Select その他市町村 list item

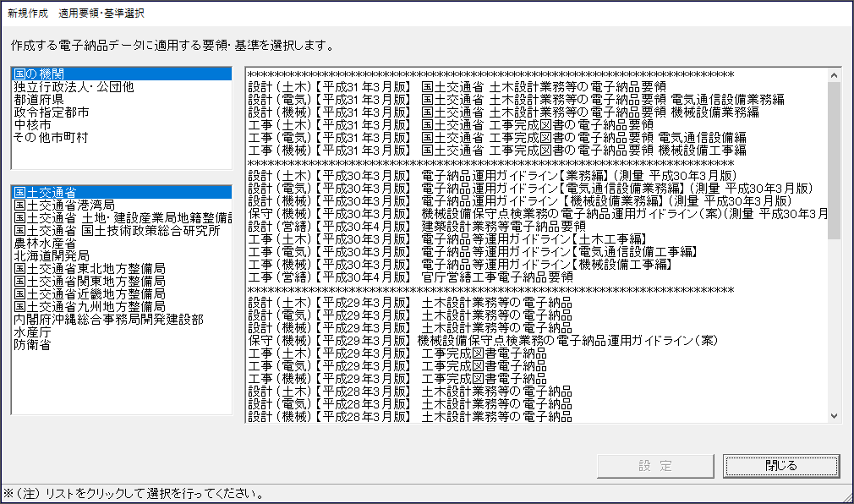pos(122,137)
